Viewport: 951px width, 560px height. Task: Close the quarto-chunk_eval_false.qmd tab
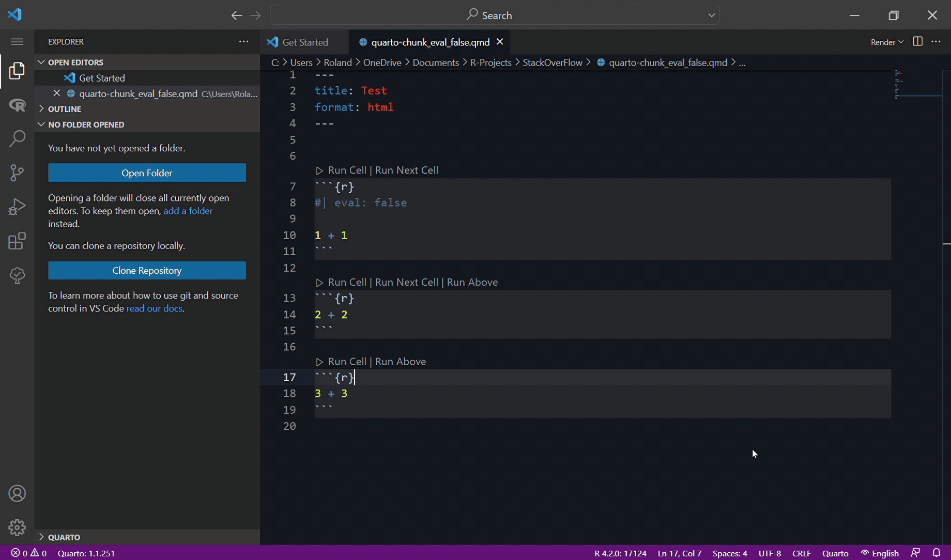point(500,42)
